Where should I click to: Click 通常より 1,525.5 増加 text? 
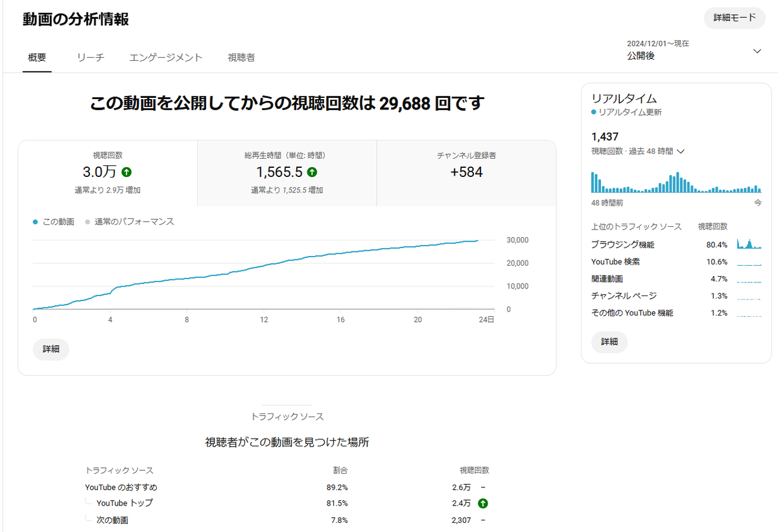pyautogui.click(x=287, y=191)
